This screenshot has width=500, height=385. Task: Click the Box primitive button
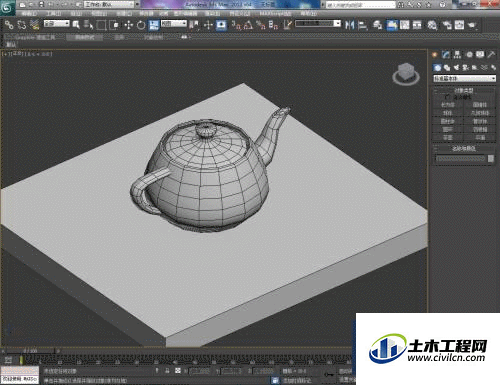448,105
